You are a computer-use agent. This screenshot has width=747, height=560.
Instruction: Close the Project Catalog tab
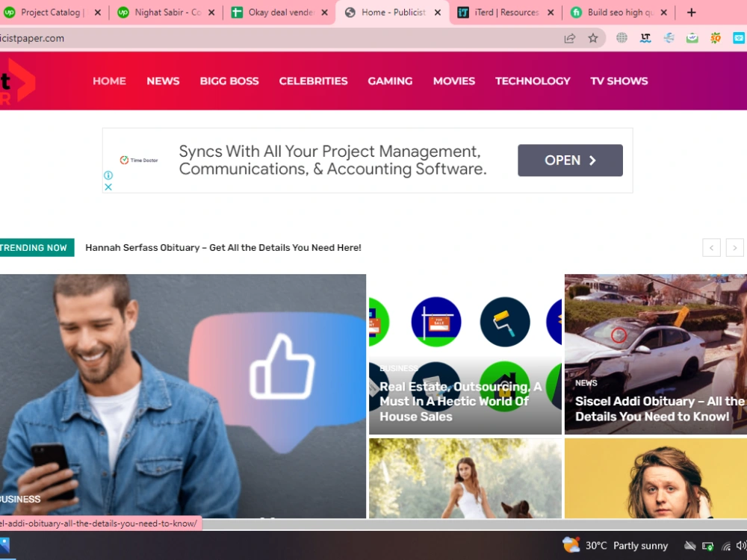coord(98,13)
